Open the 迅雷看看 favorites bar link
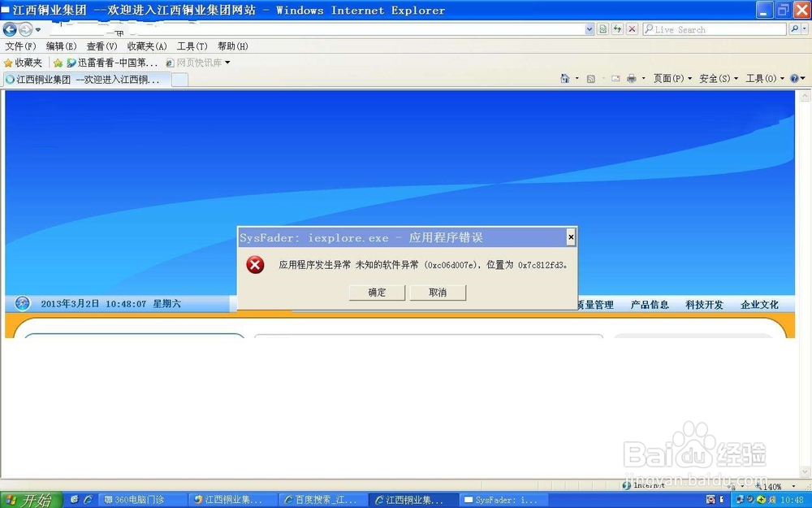This screenshot has height=508, width=812. [112, 63]
